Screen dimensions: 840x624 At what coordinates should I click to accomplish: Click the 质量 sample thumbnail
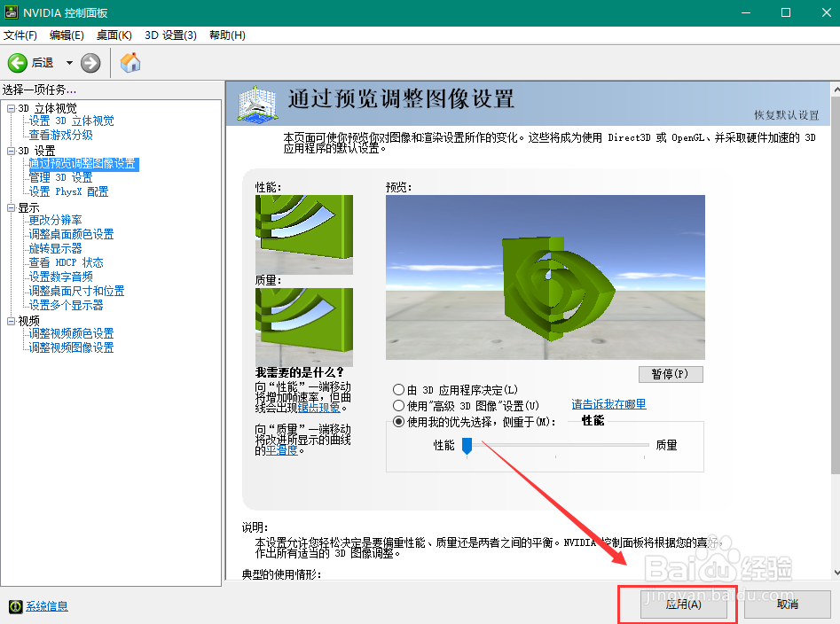pyautogui.click(x=303, y=327)
